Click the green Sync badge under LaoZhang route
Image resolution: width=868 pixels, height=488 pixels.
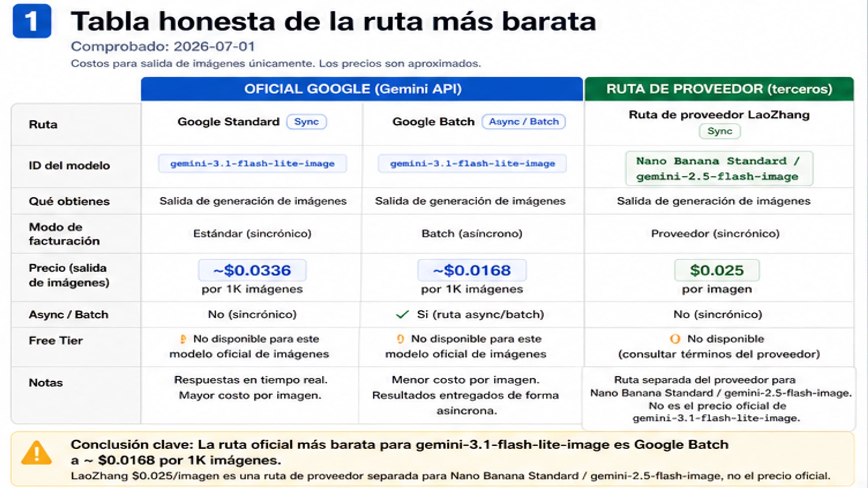tap(720, 131)
